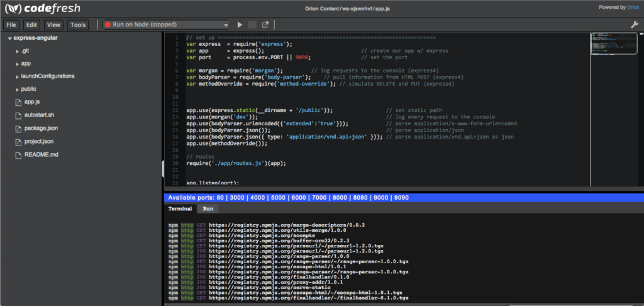This screenshot has width=644, height=306.
Task: Click the autostart.sh file icon
Action: coord(18,115)
